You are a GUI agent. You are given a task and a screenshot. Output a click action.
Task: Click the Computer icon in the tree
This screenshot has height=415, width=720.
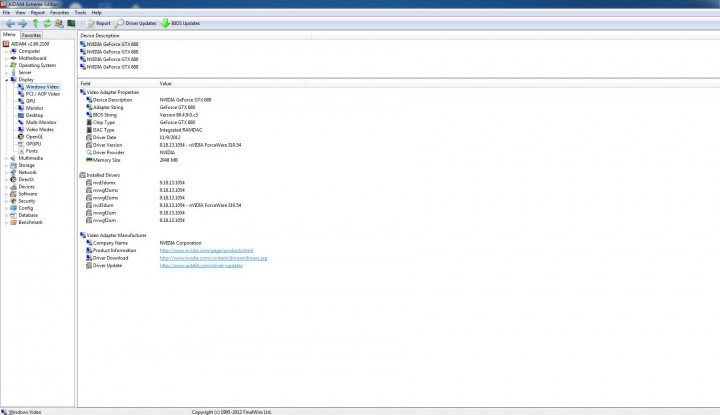(x=13, y=51)
